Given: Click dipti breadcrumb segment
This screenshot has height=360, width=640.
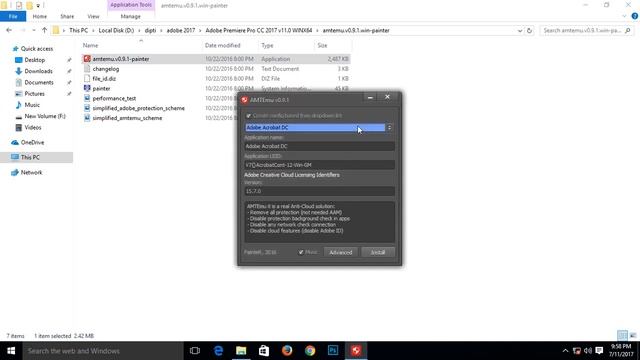Looking at the screenshot, I should [x=150, y=31].
